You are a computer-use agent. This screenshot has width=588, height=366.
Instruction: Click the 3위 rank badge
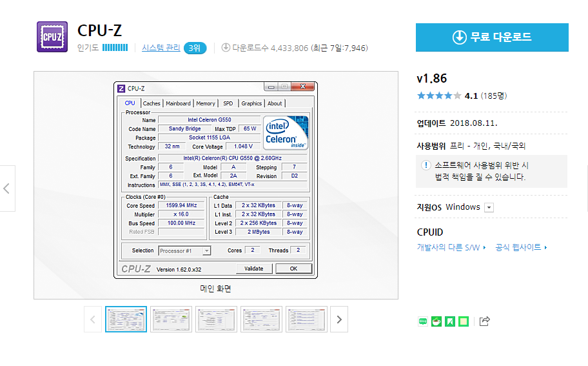(195, 48)
